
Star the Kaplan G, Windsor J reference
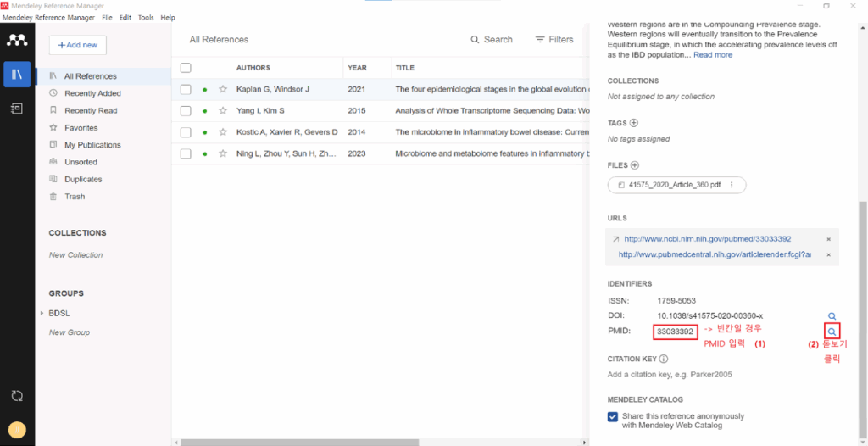[x=223, y=89]
